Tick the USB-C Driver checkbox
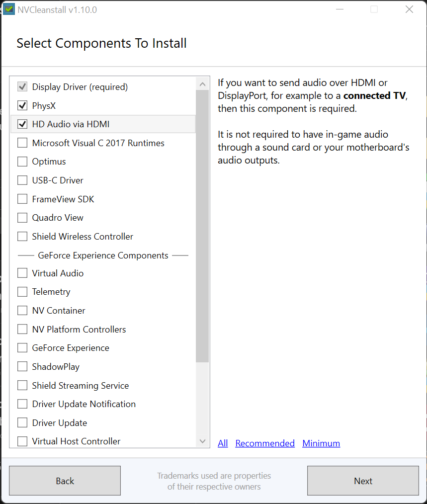 click(22, 180)
